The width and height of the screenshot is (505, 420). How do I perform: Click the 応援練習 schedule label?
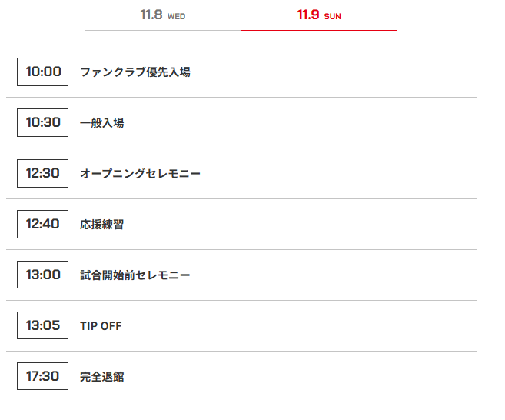[101, 225]
